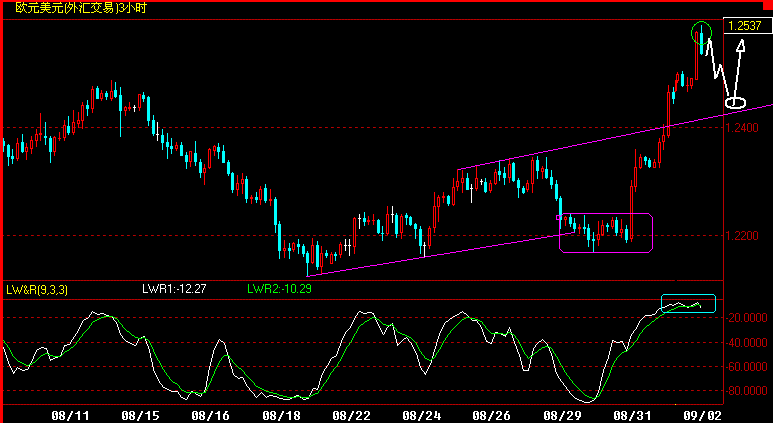The width and height of the screenshot is (773, 423).
Task: Select the chart title 欧元美元(外汇交易)3小时
Action: point(81,8)
